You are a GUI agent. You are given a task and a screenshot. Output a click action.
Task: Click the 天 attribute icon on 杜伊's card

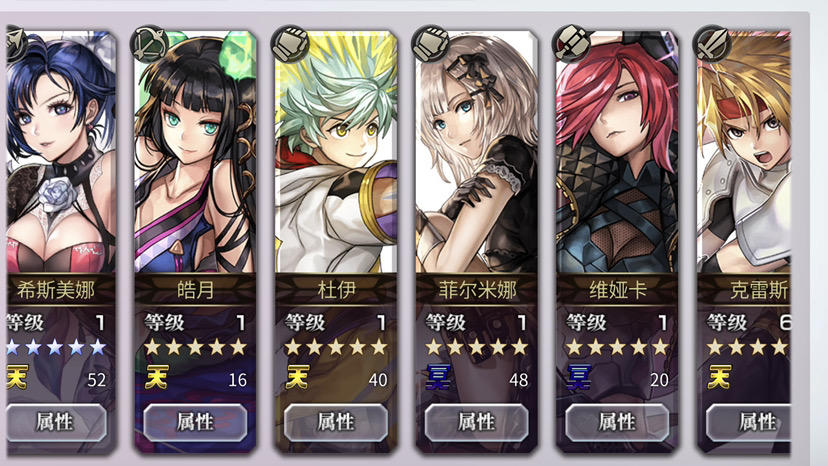(297, 377)
